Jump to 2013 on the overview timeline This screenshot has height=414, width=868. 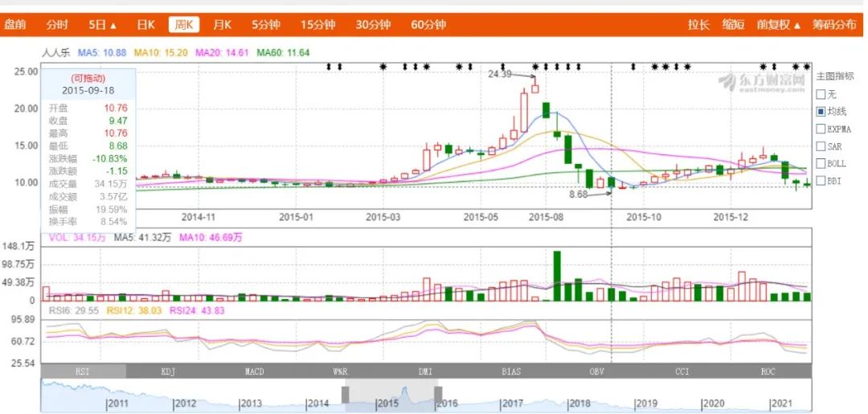coord(251,404)
